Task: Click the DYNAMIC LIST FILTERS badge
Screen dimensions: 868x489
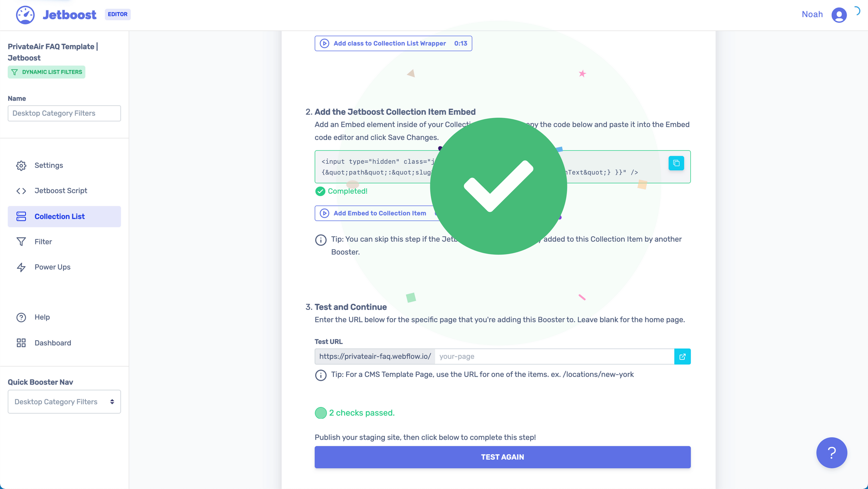Action: tap(46, 72)
